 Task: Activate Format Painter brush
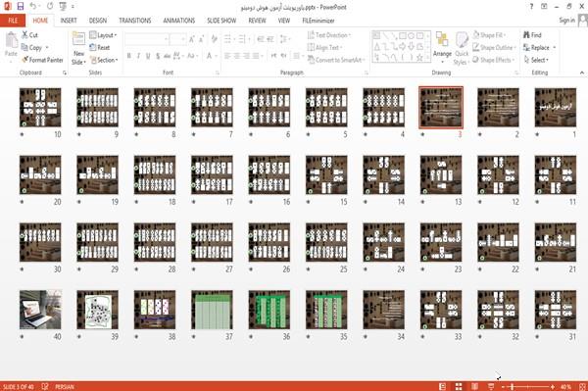point(42,60)
